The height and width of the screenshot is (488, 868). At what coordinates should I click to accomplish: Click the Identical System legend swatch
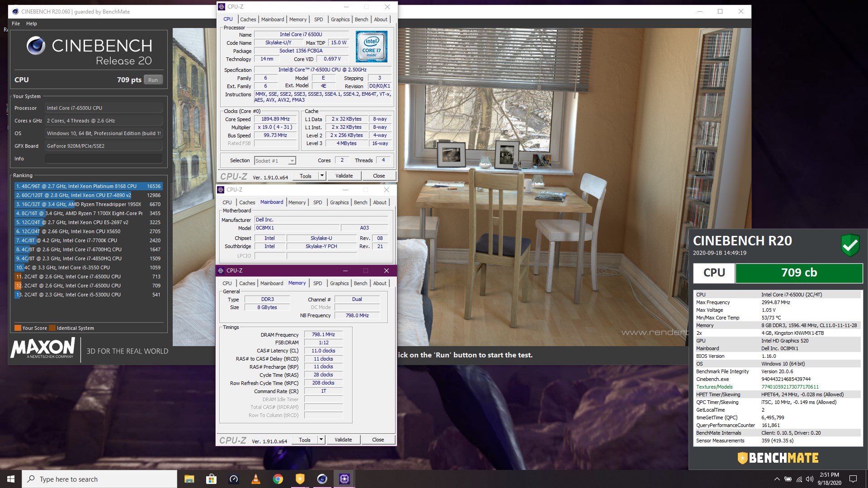(x=52, y=328)
